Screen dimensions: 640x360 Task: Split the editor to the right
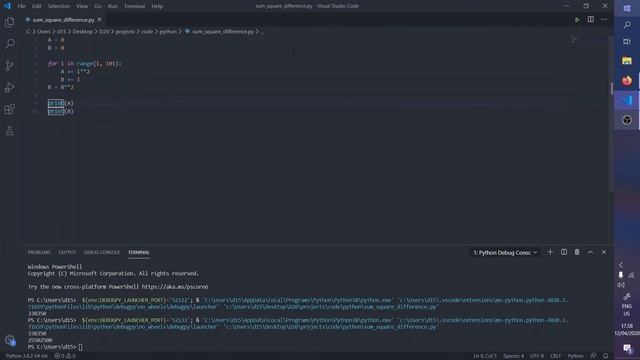click(591, 20)
